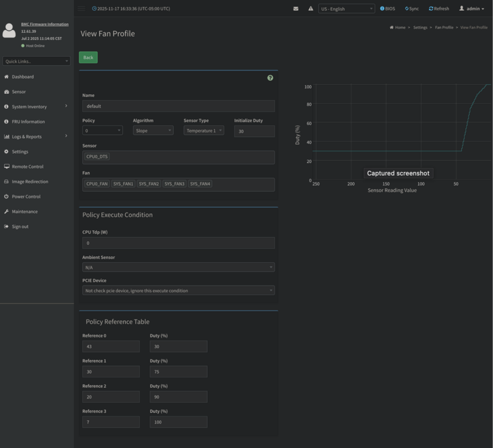Click the Sync icon in top bar

point(406,8)
